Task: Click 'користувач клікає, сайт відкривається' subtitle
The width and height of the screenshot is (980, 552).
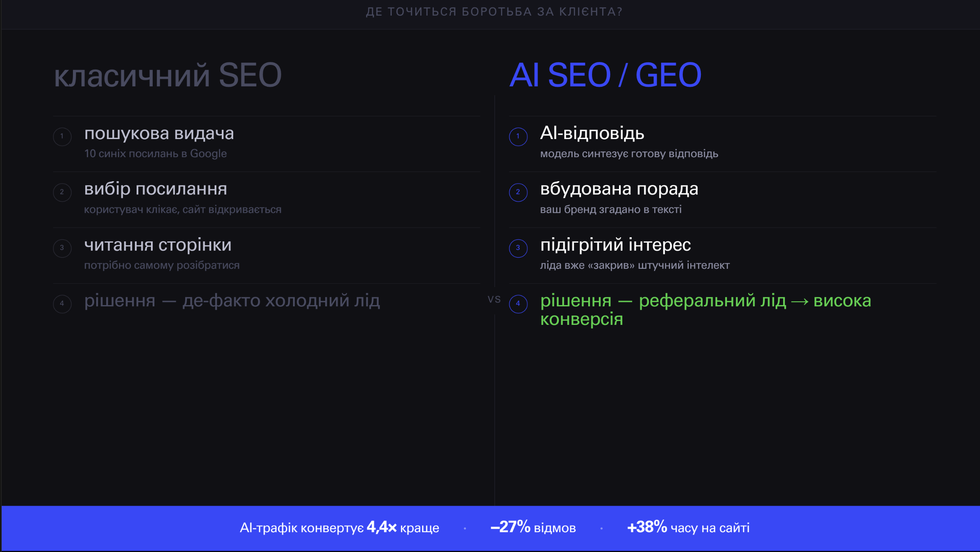Action: [x=183, y=209]
